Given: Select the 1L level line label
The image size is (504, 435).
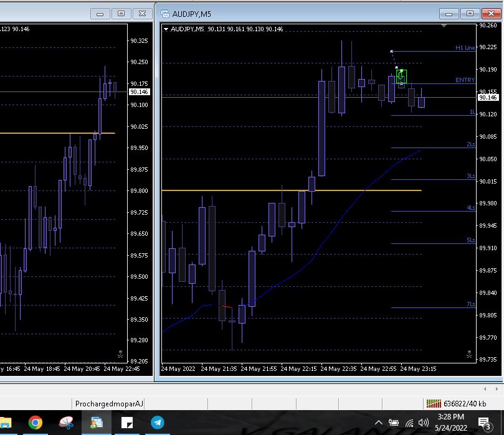Looking at the screenshot, I should pyautogui.click(x=472, y=112).
